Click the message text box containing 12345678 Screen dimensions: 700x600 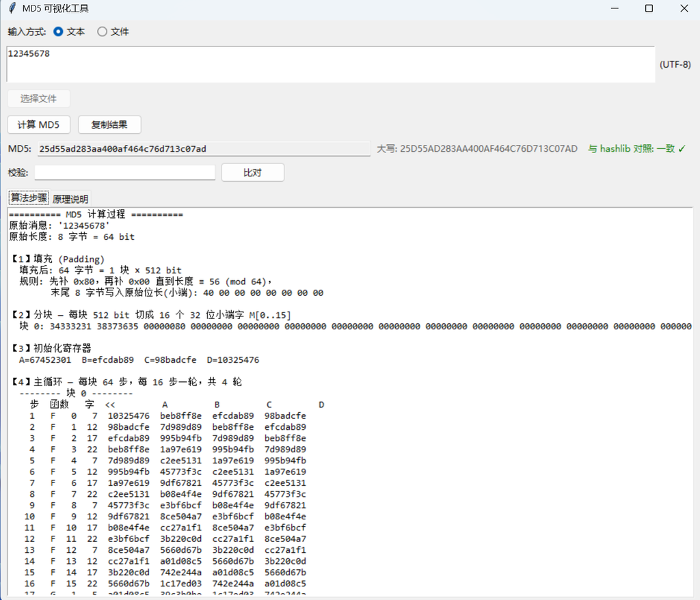tap(330, 64)
